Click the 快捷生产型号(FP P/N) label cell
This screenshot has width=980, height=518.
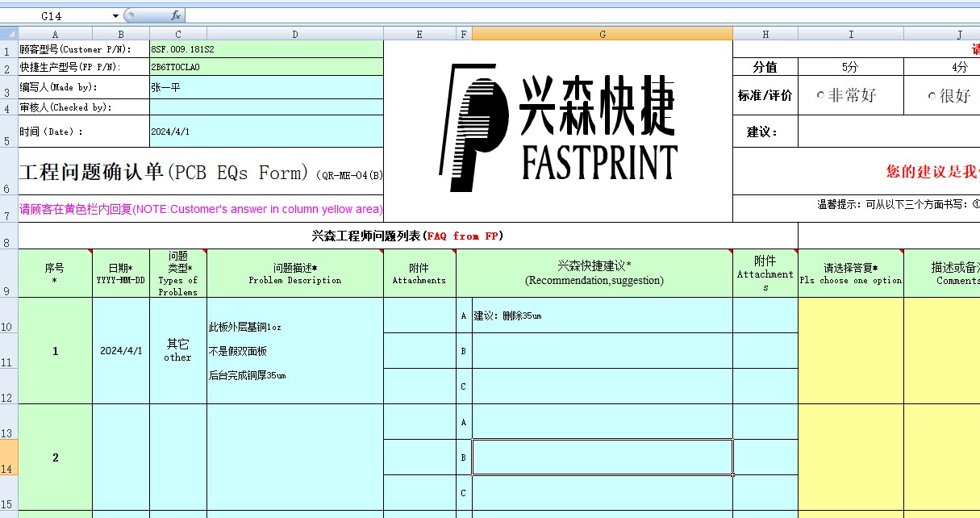click(84, 67)
